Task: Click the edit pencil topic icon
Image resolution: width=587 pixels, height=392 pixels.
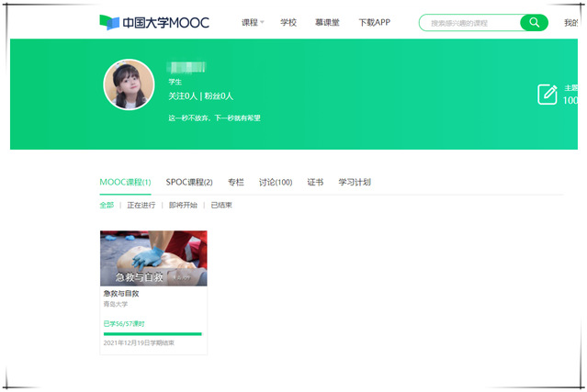Action: coord(547,95)
